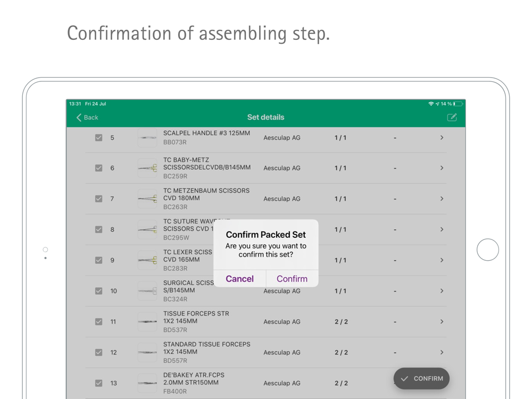The image size is (532, 399).
Task: Open scalpel handle #3 instrument thumbnail
Action: [x=147, y=138]
